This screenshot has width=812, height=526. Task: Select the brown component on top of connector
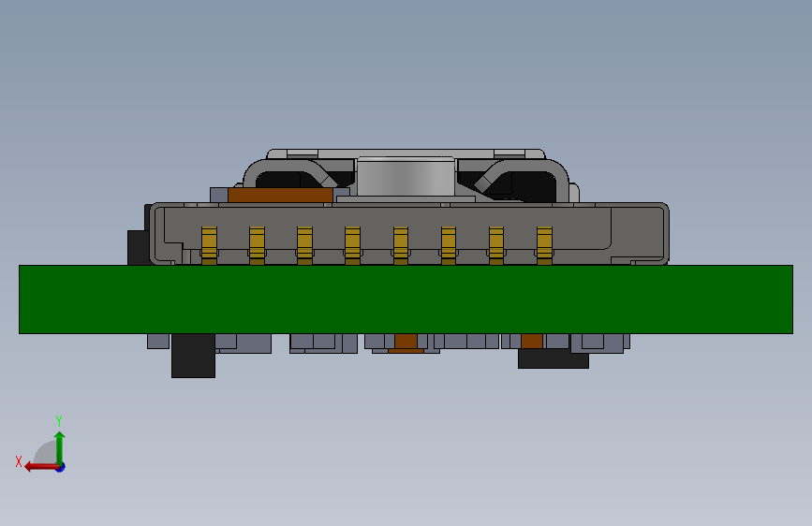click(280, 196)
